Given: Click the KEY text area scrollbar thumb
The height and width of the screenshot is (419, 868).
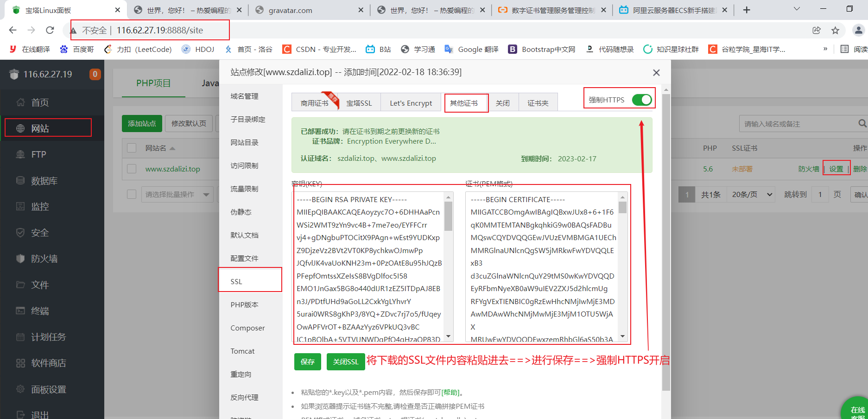Looking at the screenshot, I should tap(448, 216).
